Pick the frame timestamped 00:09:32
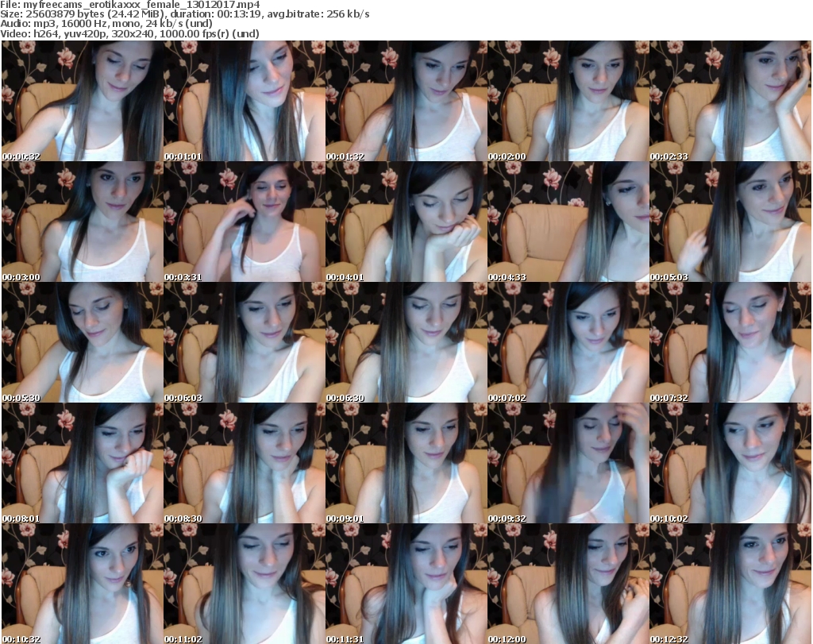813x644 pixels. 568,463
